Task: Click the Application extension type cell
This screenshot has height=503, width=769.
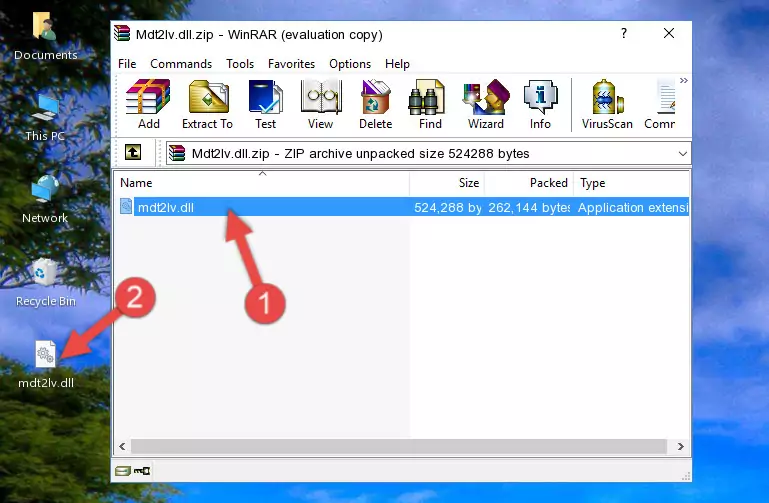Action: [633, 207]
